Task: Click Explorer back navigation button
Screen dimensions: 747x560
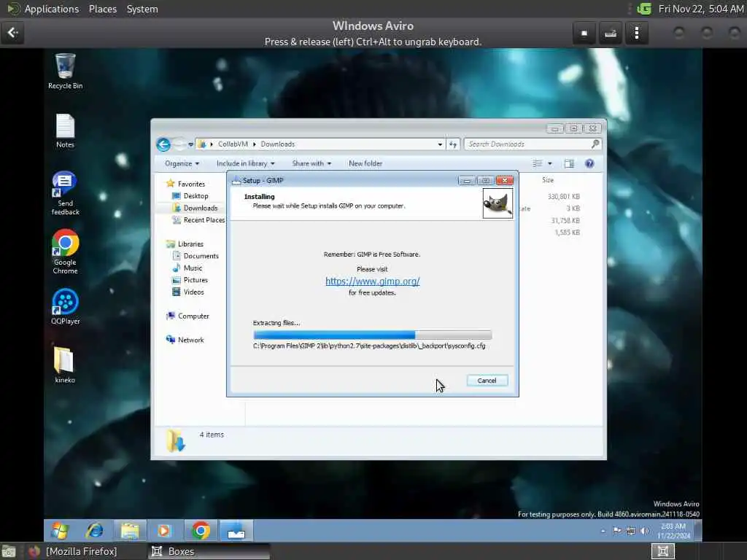Action: [x=163, y=144]
